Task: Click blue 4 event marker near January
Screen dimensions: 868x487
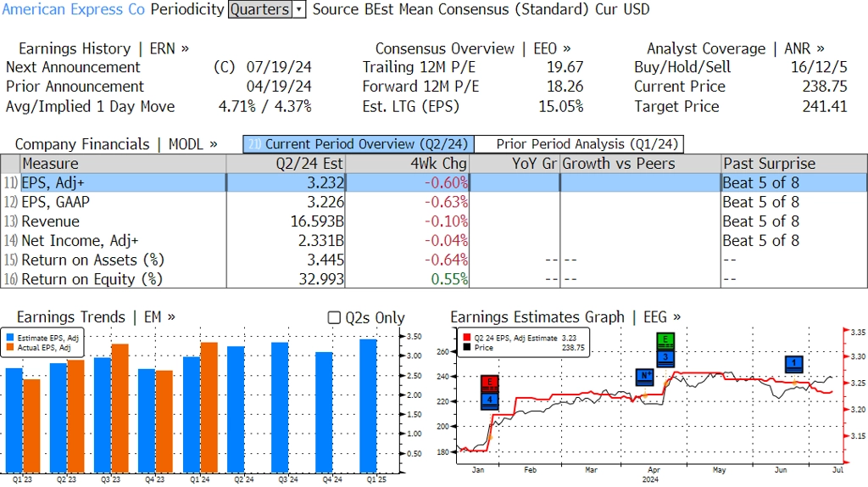Action: pos(489,400)
